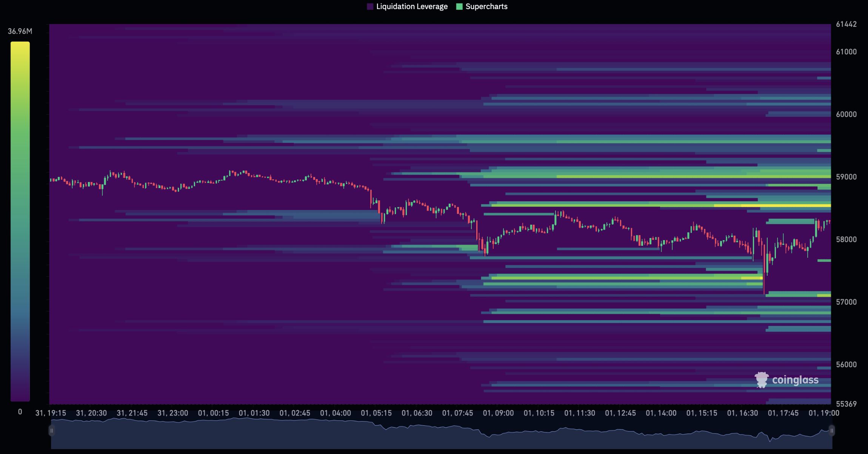Click the Supercharts legend label text
This screenshot has height=454, width=868.
click(x=486, y=6)
